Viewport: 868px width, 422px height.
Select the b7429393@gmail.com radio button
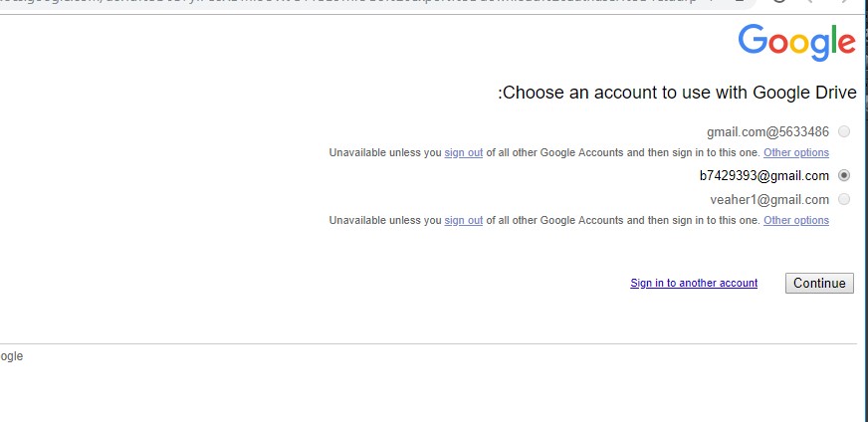[x=844, y=175]
